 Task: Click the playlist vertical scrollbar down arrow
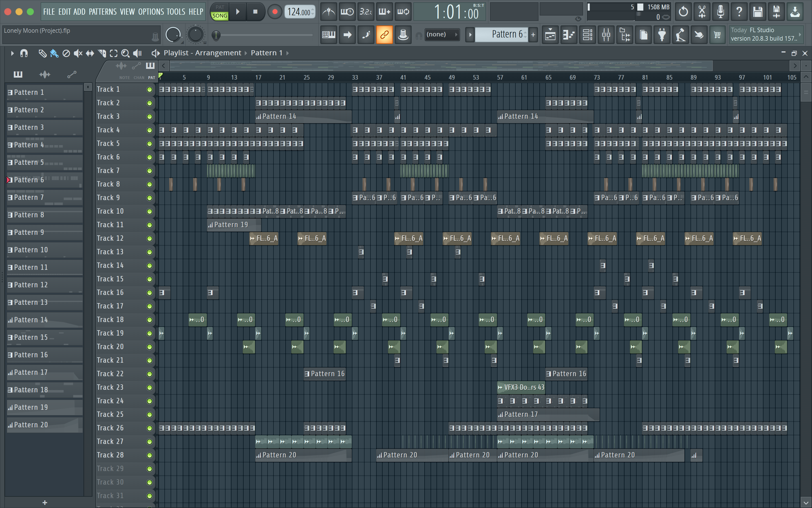806,503
